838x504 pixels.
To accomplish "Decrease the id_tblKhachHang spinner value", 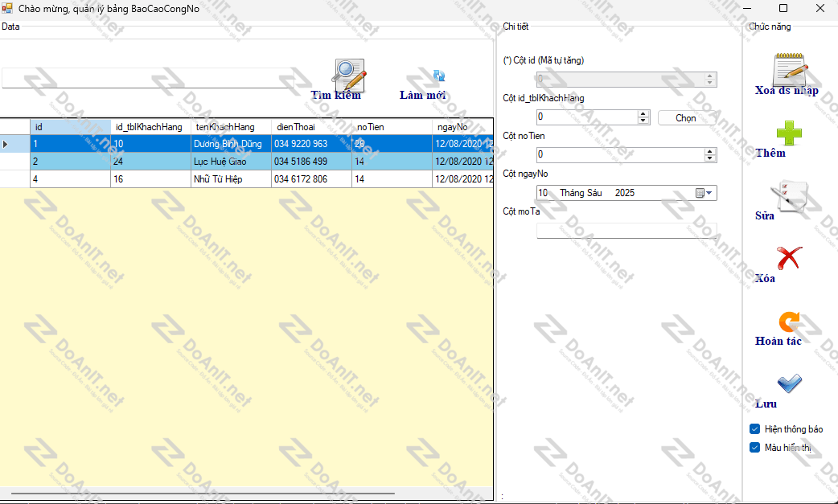I will [x=643, y=121].
